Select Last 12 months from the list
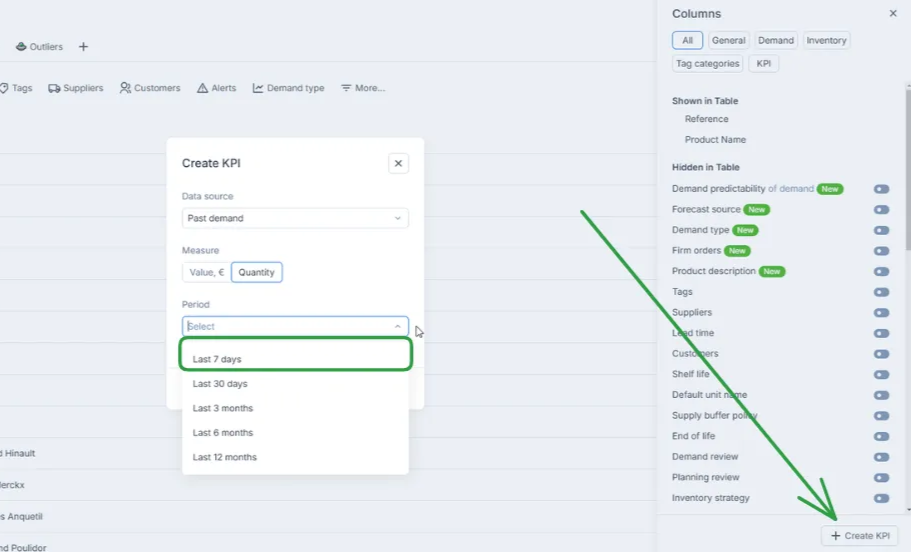 click(x=225, y=457)
